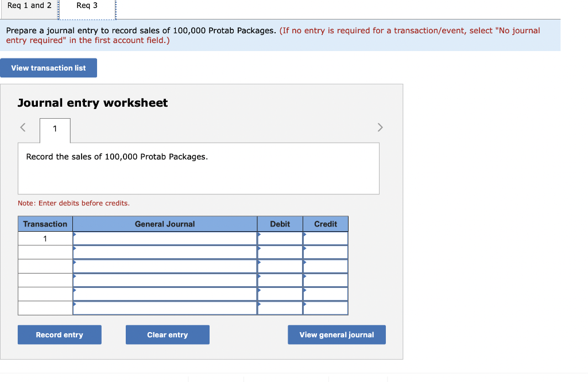Screen dimensions: 588x382
Task: Open the general journal view
Action: click(336, 334)
